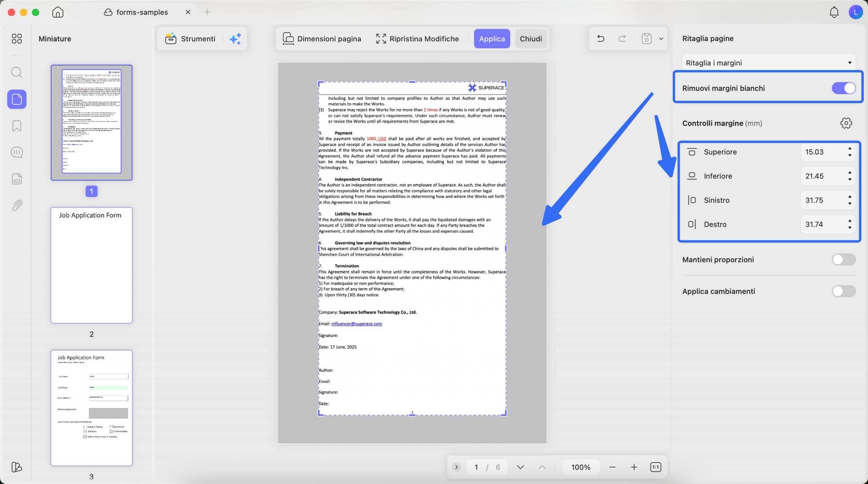The width and height of the screenshot is (868, 484).
Task: Select page 1 thumbnail
Action: 92,123
